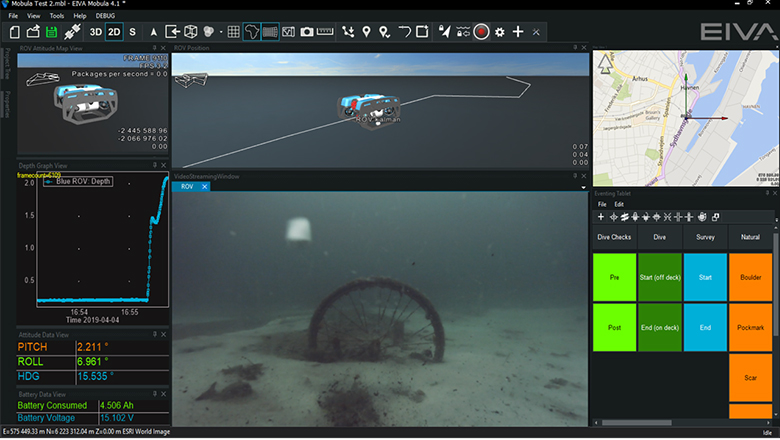Screen dimensions: 780x440
Task: Toggle the red record button
Action: coord(481,32)
